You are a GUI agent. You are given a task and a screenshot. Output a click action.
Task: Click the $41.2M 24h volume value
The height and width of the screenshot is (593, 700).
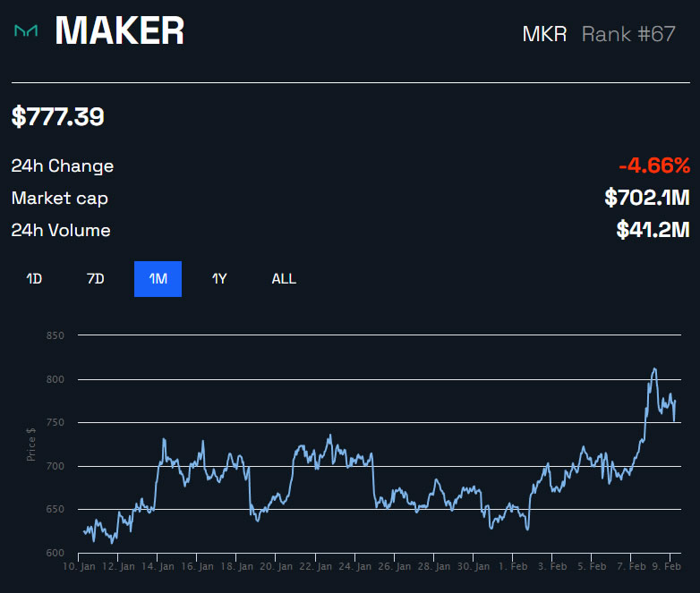[653, 230]
